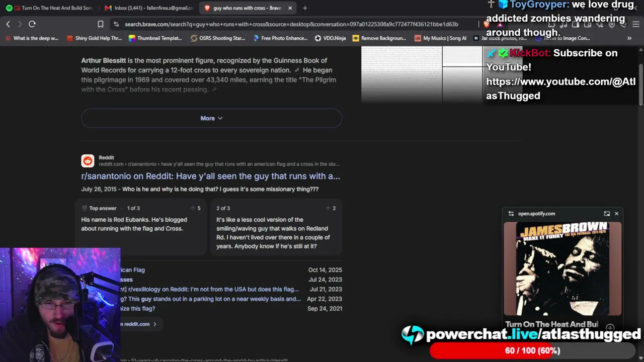Close the 'guy who runs with cross' tab
Screen dimensions: 644x362
point(290,8)
